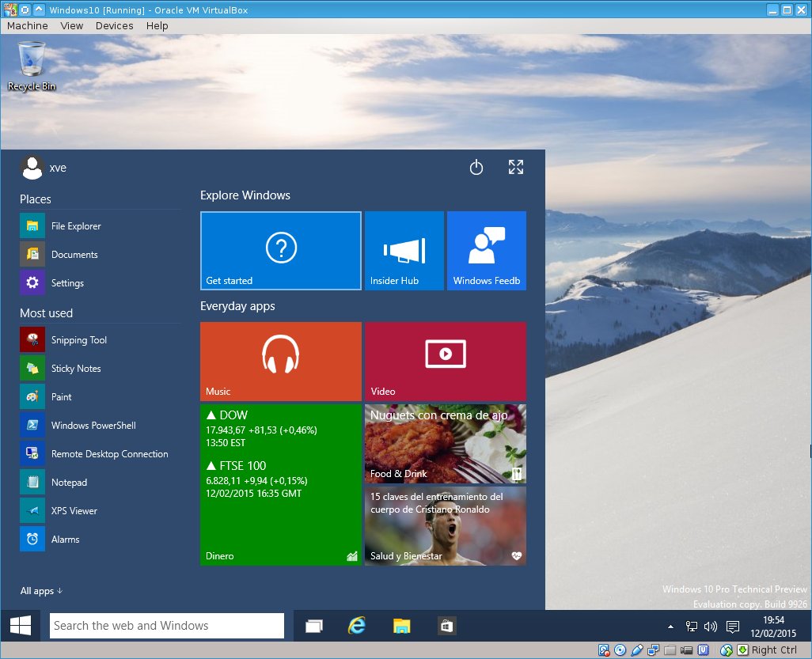Focus the Search the web and Windows box
The height and width of the screenshot is (659, 812).
[x=167, y=625]
